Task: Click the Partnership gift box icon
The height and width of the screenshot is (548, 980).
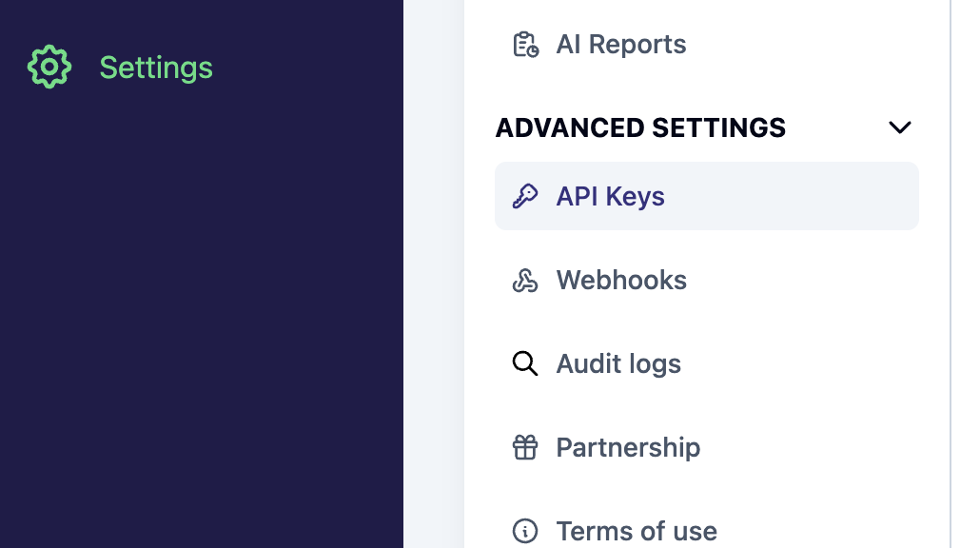Action: click(525, 447)
